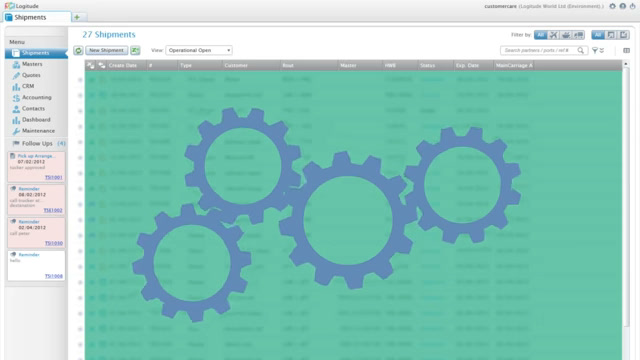Click the logout power icon
Screen dimensions: 640x360
(632, 6)
